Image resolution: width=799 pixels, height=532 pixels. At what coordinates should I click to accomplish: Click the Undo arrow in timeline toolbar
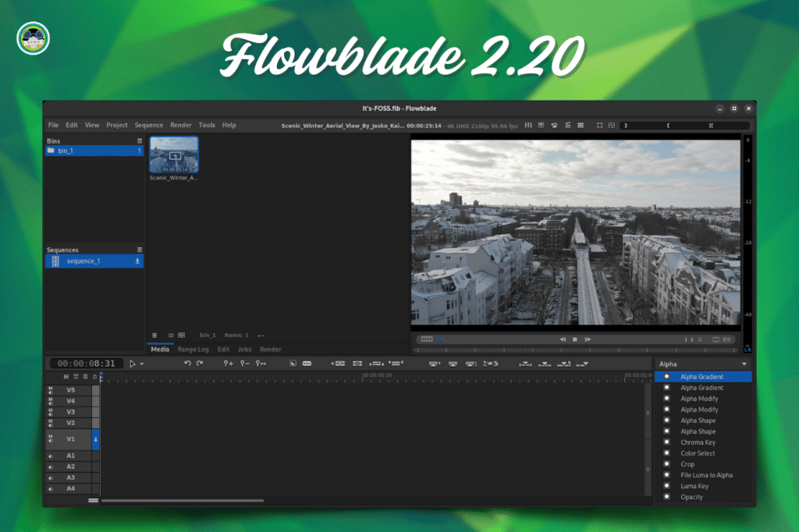pyautogui.click(x=187, y=364)
